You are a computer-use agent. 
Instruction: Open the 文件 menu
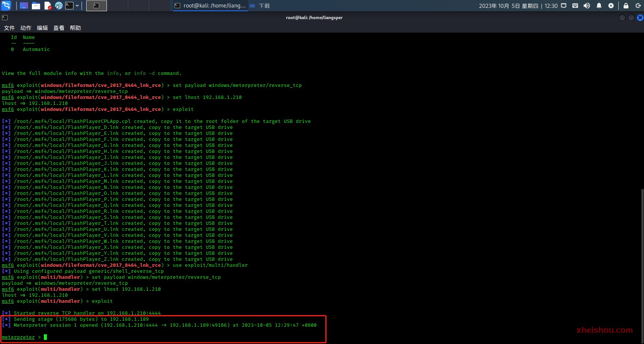(9, 28)
